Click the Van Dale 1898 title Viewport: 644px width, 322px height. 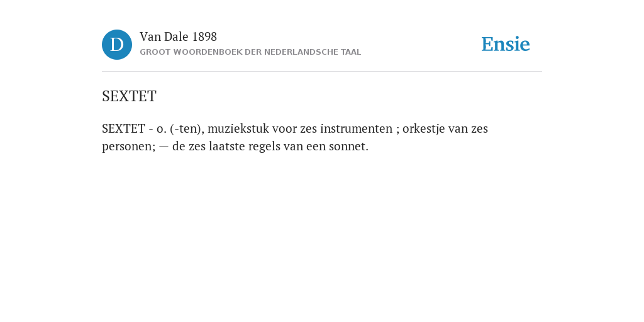point(178,37)
